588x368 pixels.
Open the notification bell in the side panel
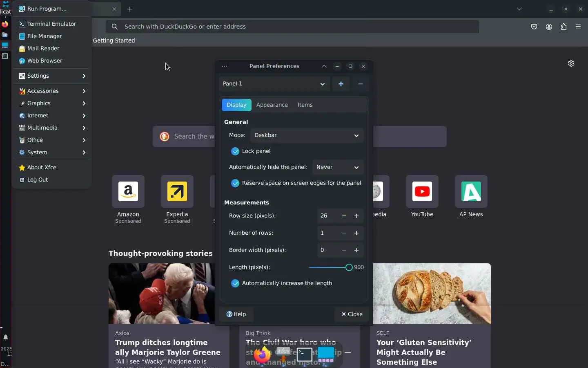(5, 337)
